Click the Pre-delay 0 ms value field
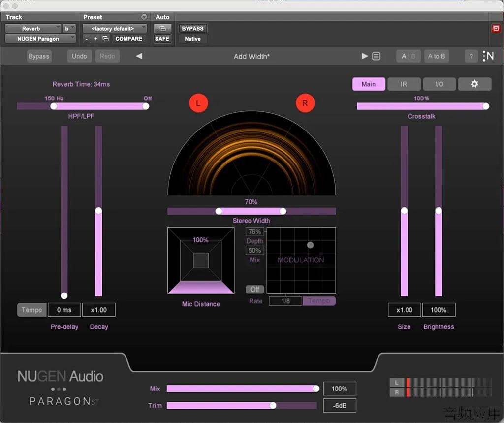The width and height of the screenshot is (504, 423). click(x=64, y=310)
